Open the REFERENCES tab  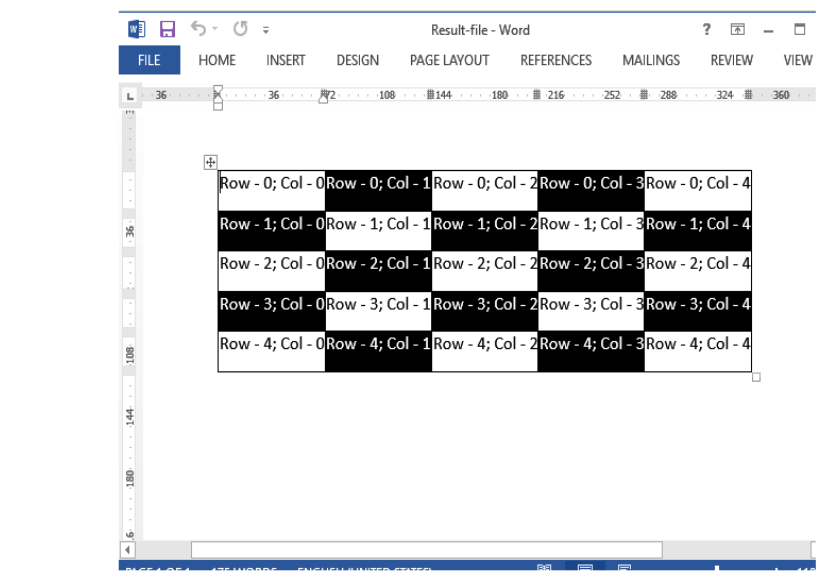pos(556,60)
